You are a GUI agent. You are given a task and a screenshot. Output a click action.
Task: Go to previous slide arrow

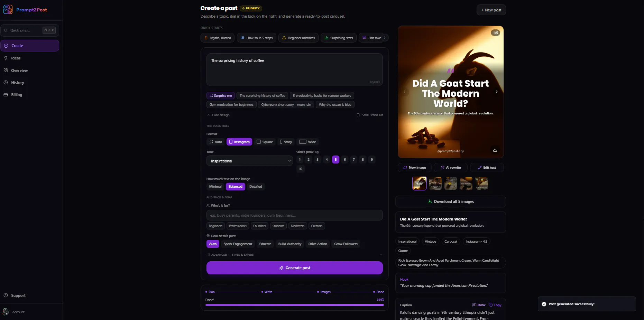pyautogui.click(x=405, y=92)
